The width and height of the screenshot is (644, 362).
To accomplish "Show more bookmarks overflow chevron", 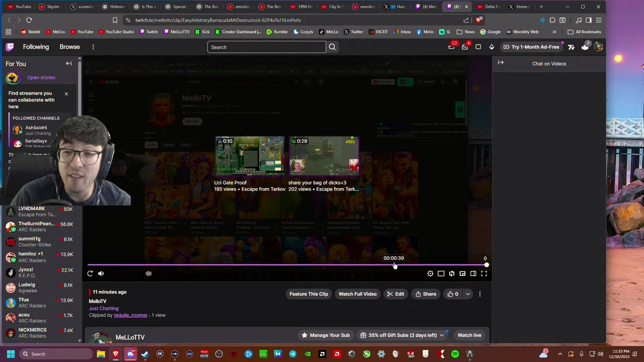I will click(x=554, y=32).
